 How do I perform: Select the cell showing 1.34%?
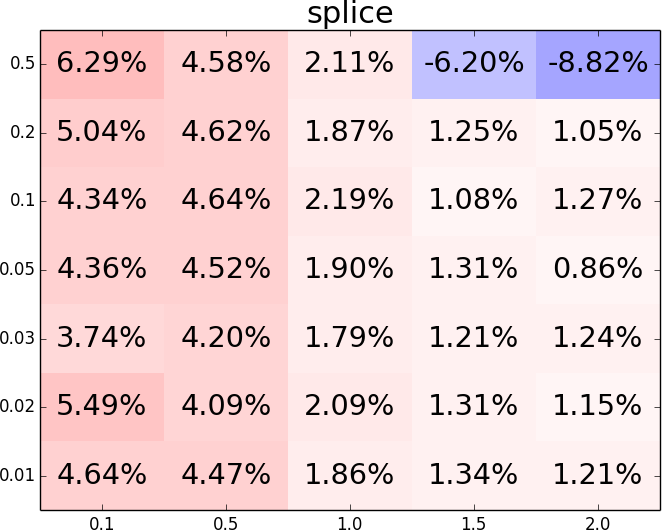click(474, 474)
